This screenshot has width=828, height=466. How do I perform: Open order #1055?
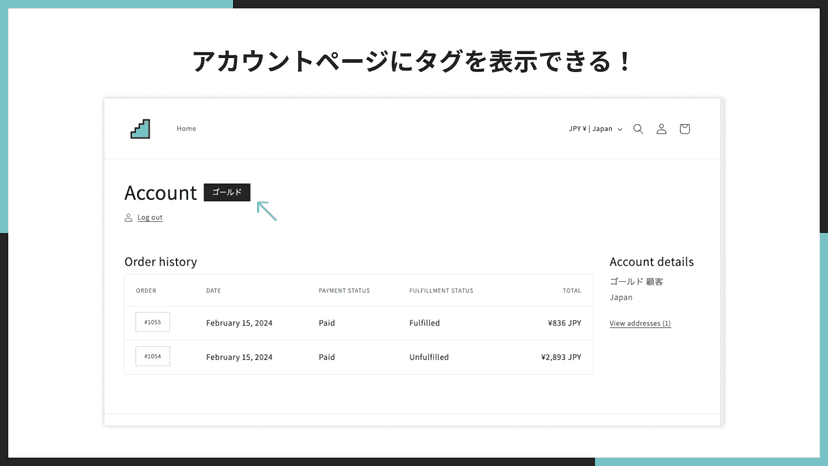(153, 322)
